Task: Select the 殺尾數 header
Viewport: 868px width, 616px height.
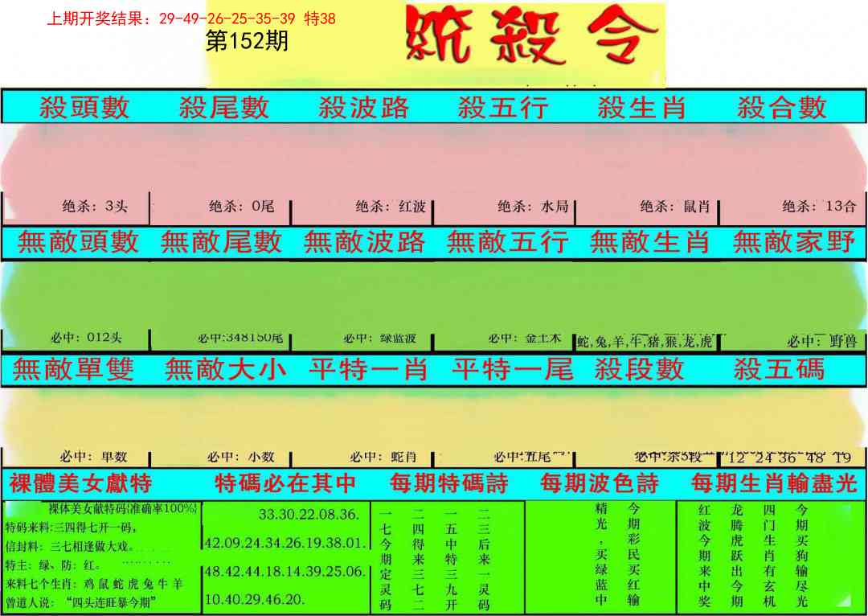Action: 223,107
